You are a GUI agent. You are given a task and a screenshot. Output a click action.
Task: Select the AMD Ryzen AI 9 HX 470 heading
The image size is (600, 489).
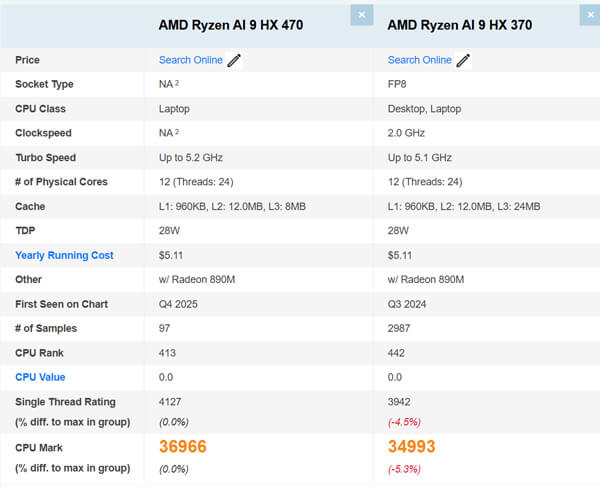click(x=231, y=25)
